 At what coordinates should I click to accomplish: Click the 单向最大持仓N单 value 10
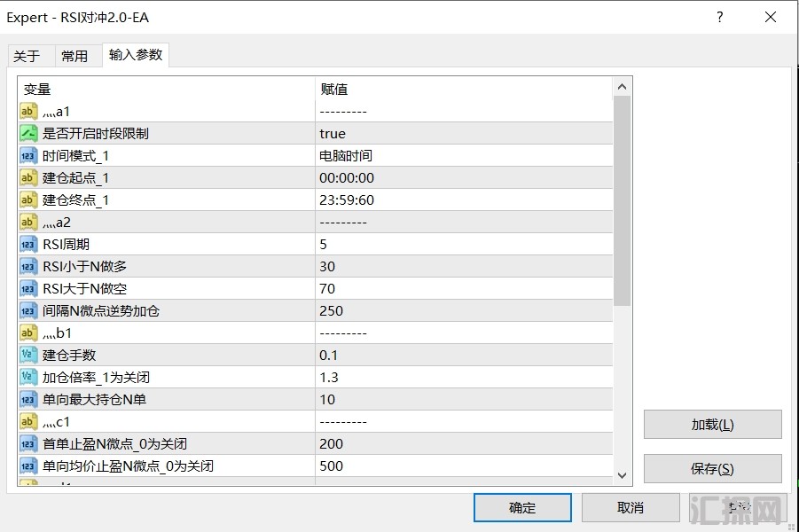pyautogui.click(x=464, y=400)
